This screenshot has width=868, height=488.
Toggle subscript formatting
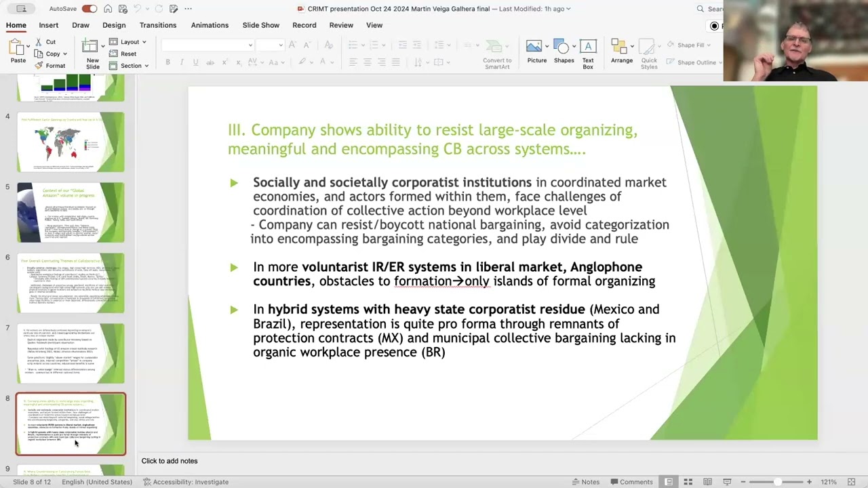[x=239, y=62]
